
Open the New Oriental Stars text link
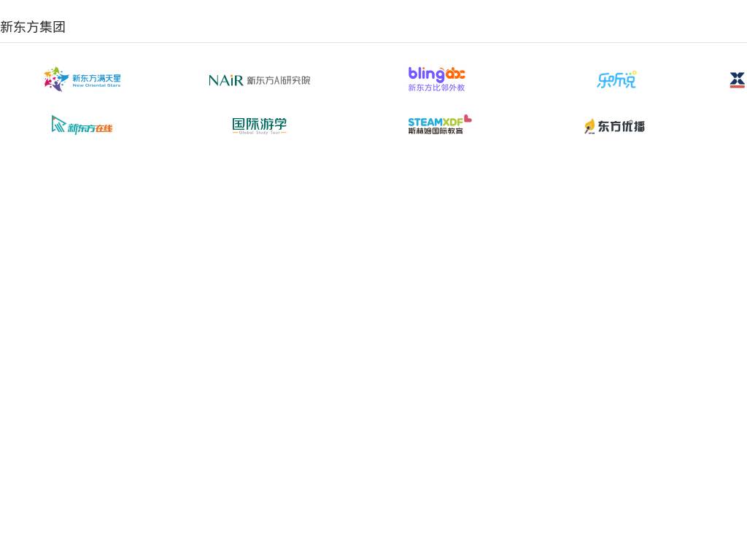96,85
